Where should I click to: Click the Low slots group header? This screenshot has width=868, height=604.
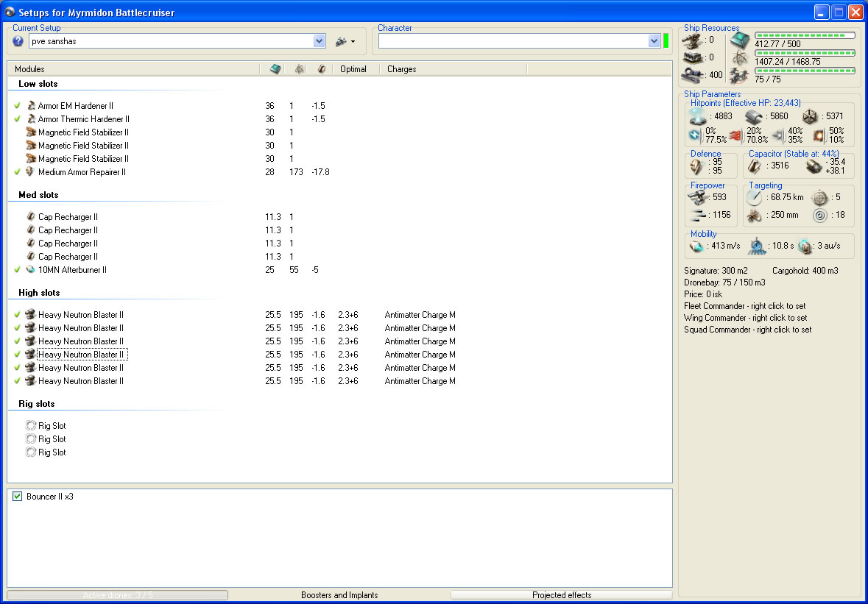point(38,84)
